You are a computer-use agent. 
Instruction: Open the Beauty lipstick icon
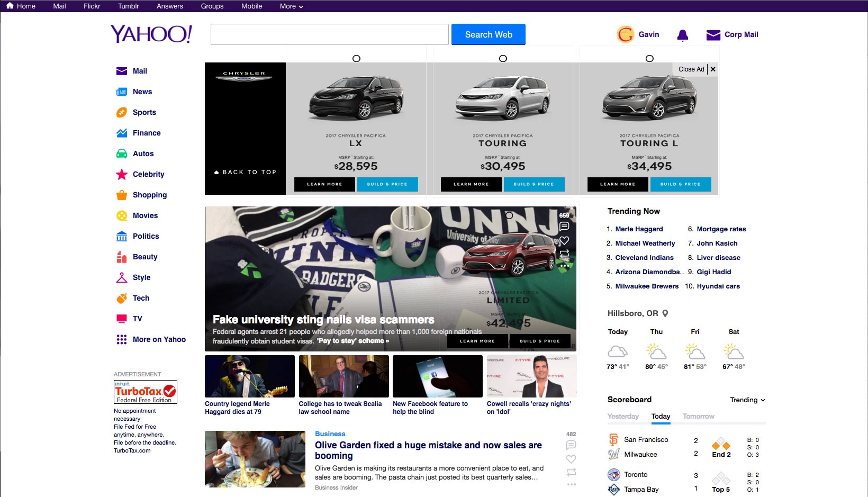[122, 257]
